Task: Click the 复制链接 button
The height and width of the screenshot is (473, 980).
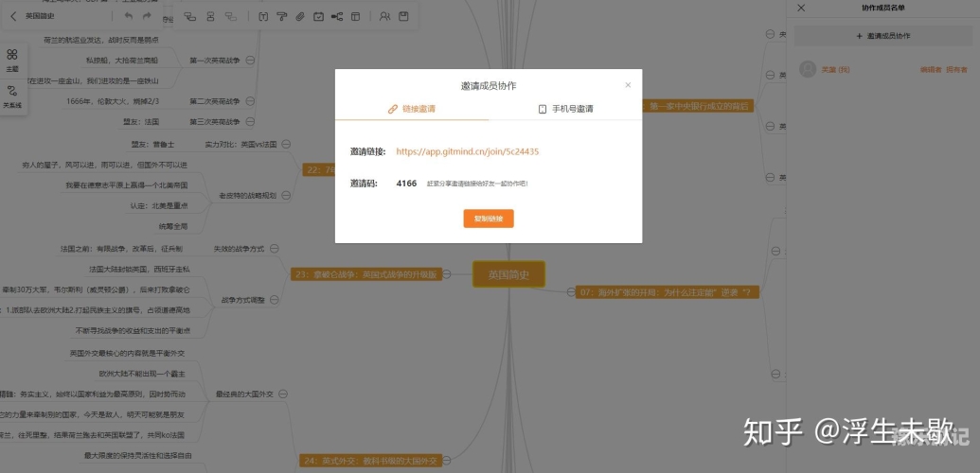Action: [x=489, y=219]
